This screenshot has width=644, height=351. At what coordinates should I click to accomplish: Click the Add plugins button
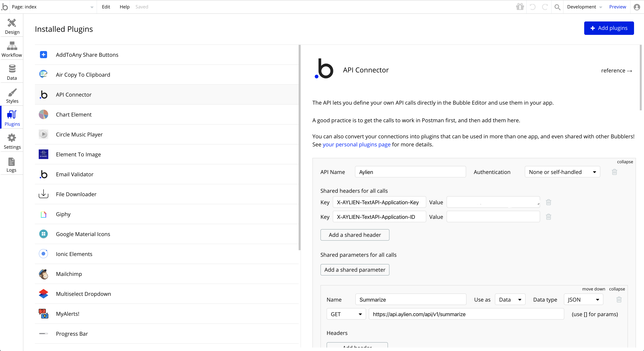point(609,28)
